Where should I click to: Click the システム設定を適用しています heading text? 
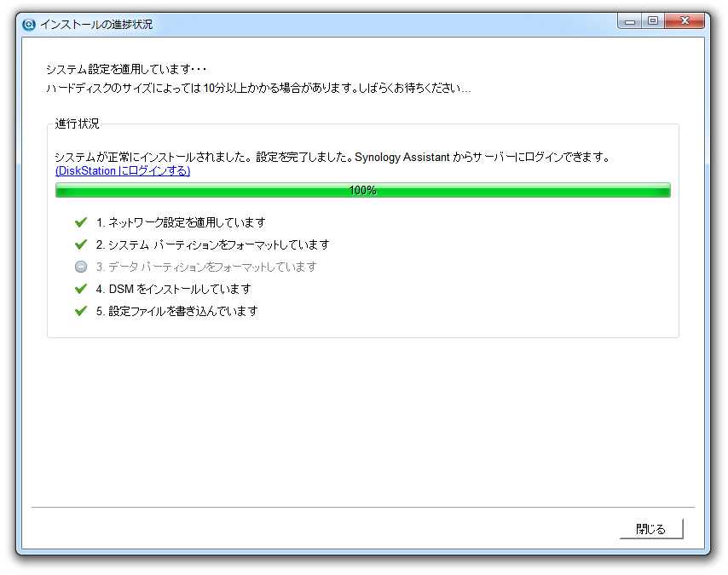(126, 69)
